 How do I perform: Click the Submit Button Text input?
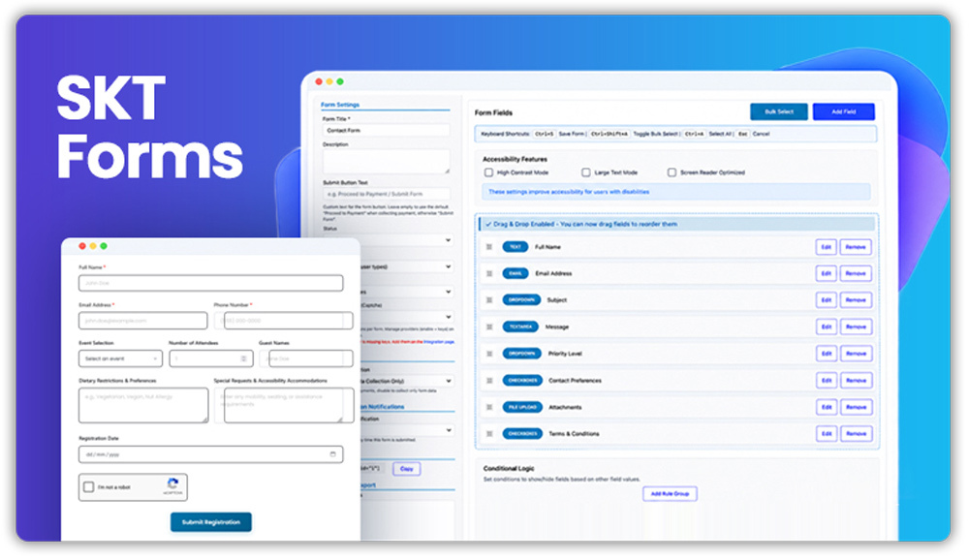coord(387,194)
